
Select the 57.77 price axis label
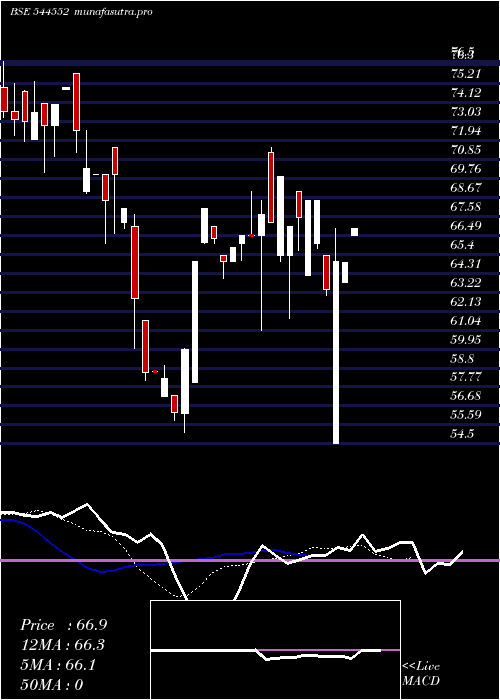(x=467, y=378)
